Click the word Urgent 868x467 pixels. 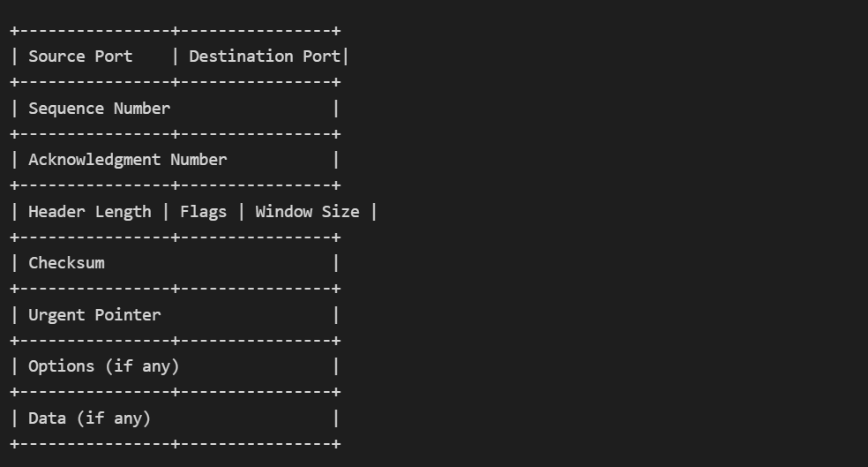pos(56,315)
